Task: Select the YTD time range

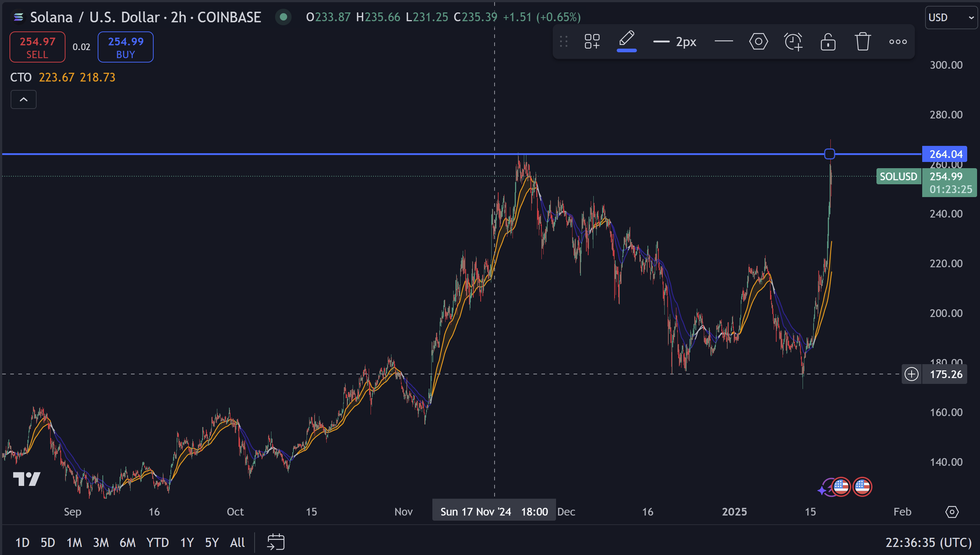Action: point(157,542)
